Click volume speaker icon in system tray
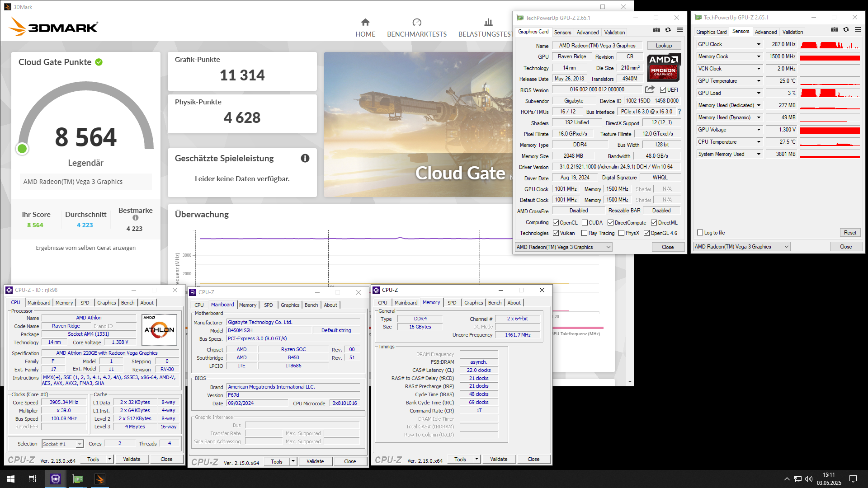Screen dimensions: 868x488 coord(809,479)
